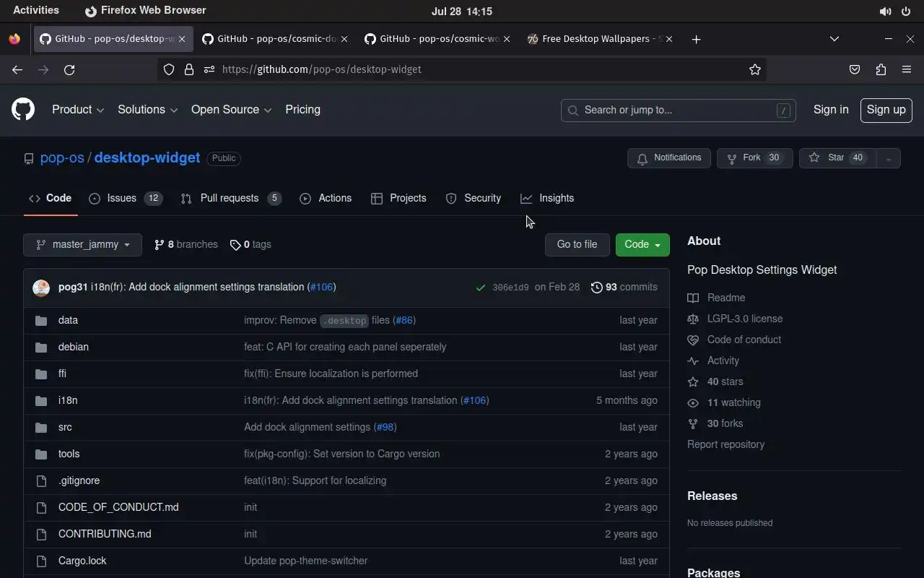Image resolution: width=924 pixels, height=578 pixels.
Task: Click the site padlock icon
Action: (x=189, y=69)
